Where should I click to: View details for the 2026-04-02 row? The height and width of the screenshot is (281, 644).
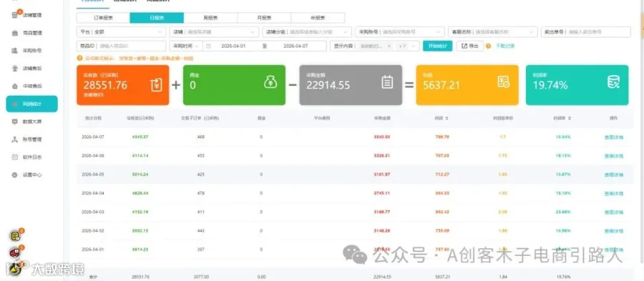pyautogui.click(x=614, y=231)
